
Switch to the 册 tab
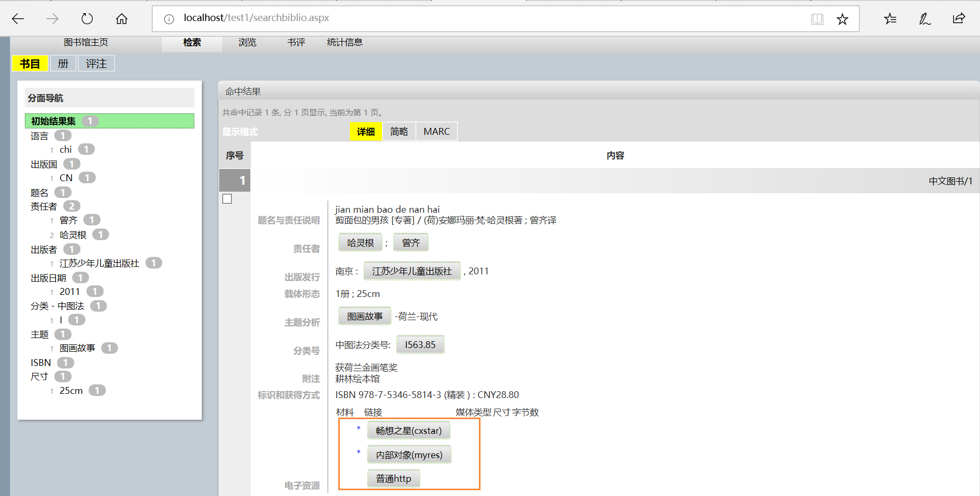63,63
